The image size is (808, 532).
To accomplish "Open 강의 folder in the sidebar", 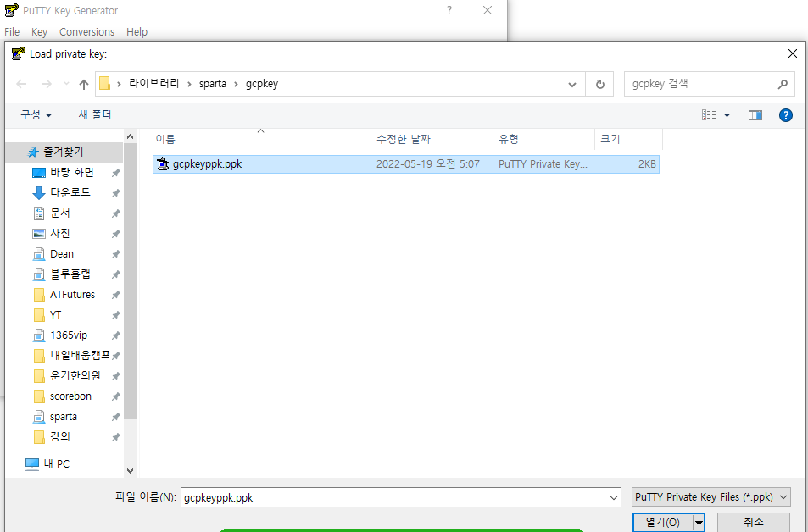I will (60, 437).
